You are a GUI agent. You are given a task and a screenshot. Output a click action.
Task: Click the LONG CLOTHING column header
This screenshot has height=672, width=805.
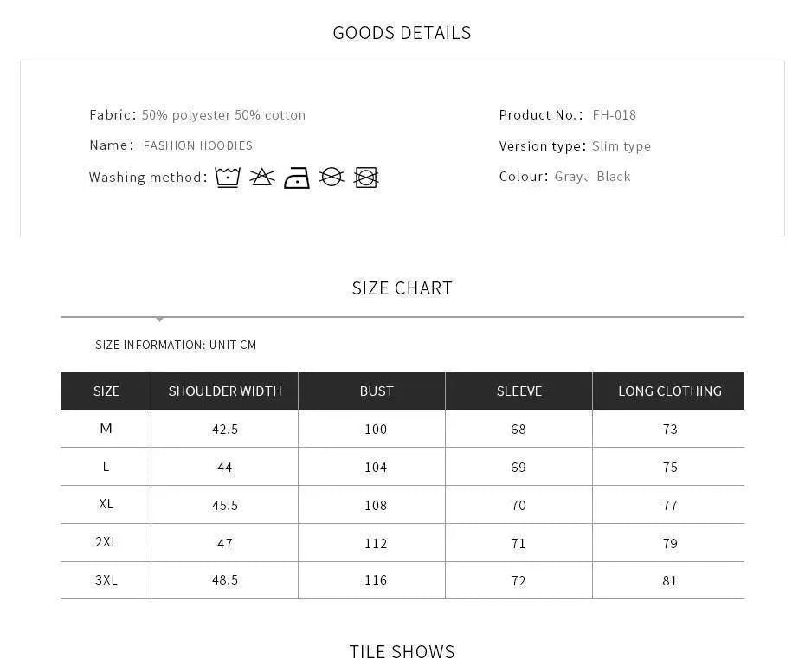[670, 391]
